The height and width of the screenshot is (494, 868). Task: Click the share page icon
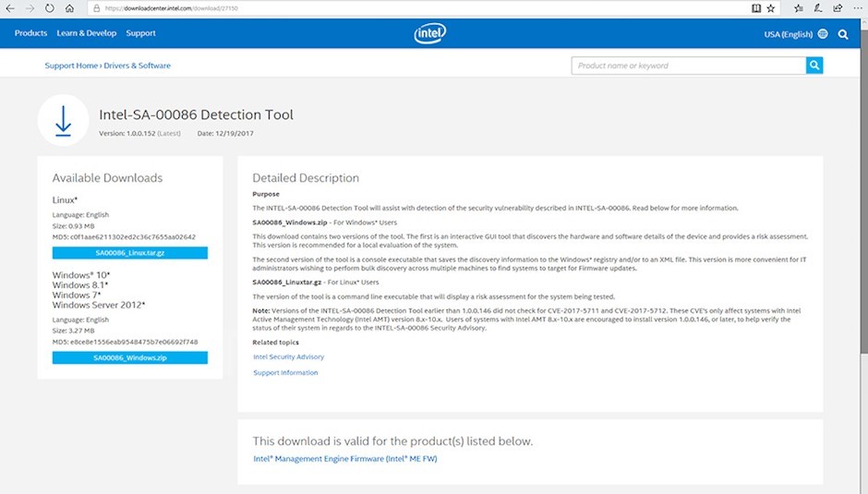[x=838, y=8]
